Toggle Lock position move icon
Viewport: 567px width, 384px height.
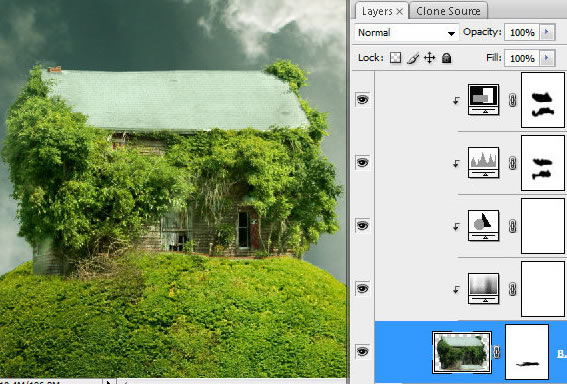(430, 58)
